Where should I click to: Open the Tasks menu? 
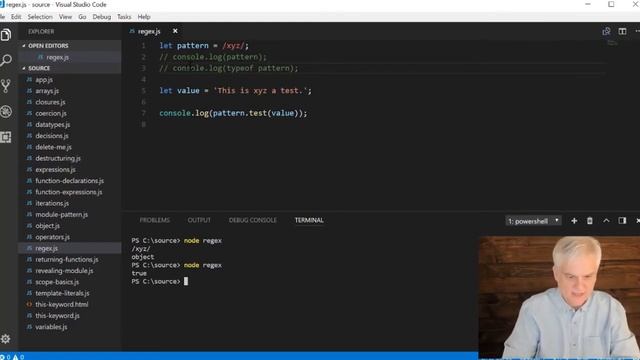click(124, 17)
